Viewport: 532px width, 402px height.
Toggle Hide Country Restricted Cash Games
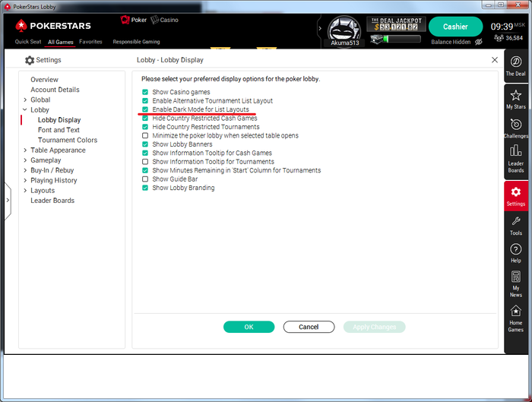(145, 118)
